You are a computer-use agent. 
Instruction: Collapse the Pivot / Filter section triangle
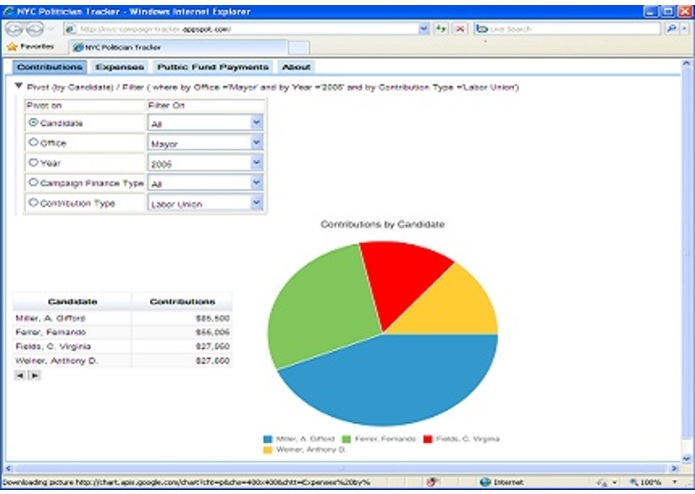pyautogui.click(x=19, y=86)
